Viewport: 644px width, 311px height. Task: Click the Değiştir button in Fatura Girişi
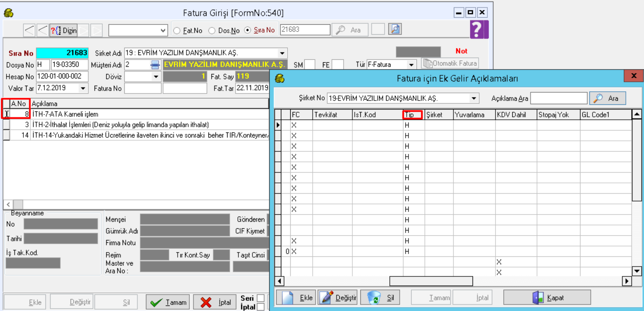(71, 302)
